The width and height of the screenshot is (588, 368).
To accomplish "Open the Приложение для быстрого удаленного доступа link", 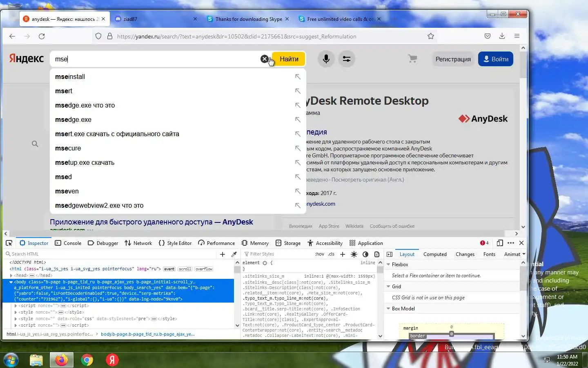I will click(151, 222).
